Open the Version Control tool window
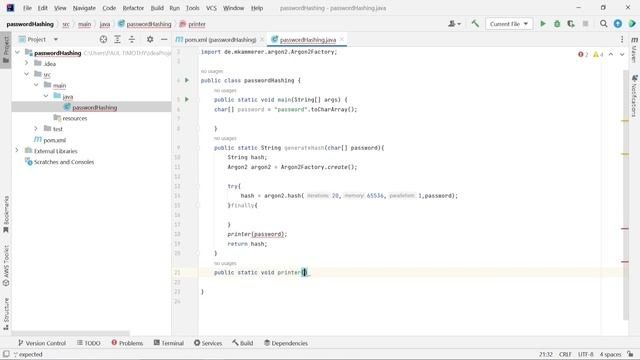 42,343
